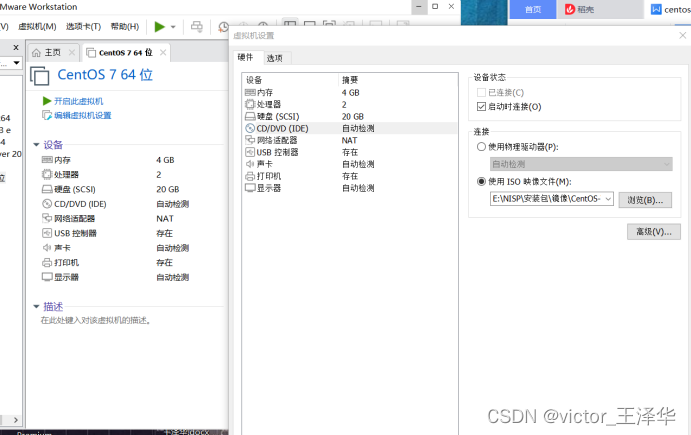
Task: Open the 帮助(H) menu
Action: [125, 26]
